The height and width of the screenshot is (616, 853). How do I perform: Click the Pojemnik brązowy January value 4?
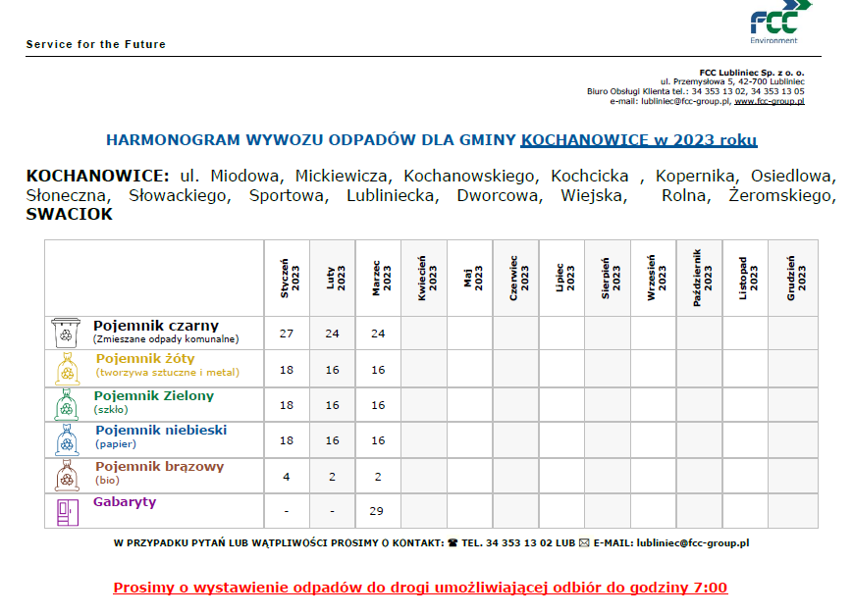tap(287, 476)
